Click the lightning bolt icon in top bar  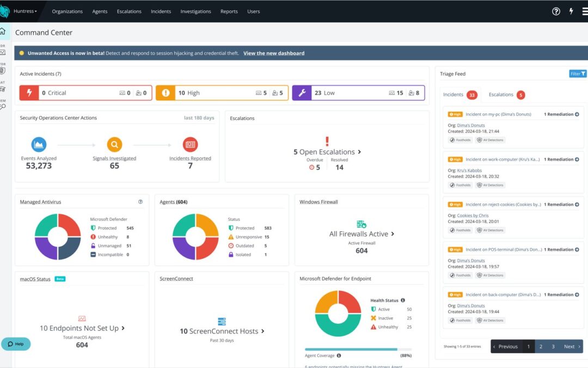tap(571, 11)
